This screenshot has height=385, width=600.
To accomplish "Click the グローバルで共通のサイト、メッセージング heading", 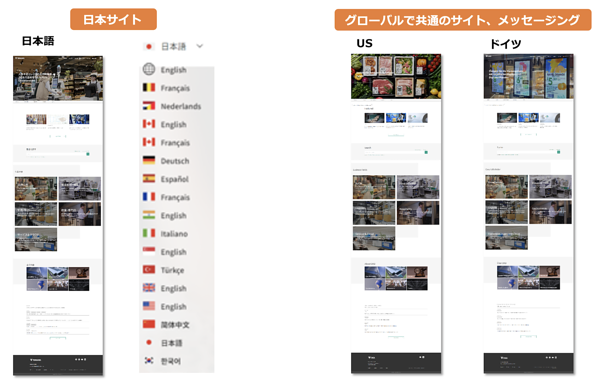I will tap(463, 20).
